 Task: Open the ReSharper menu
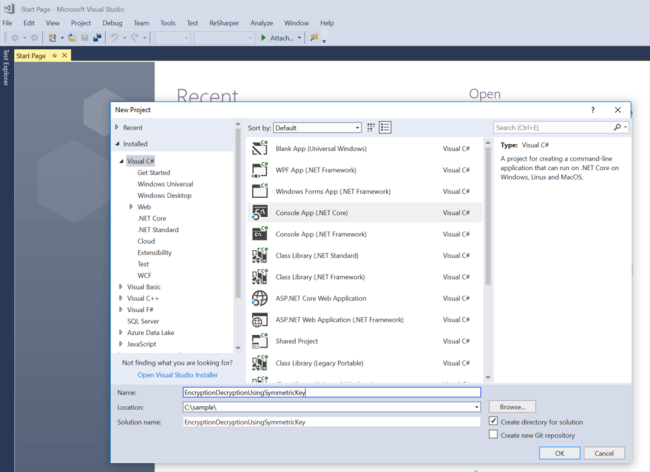pos(224,23)
